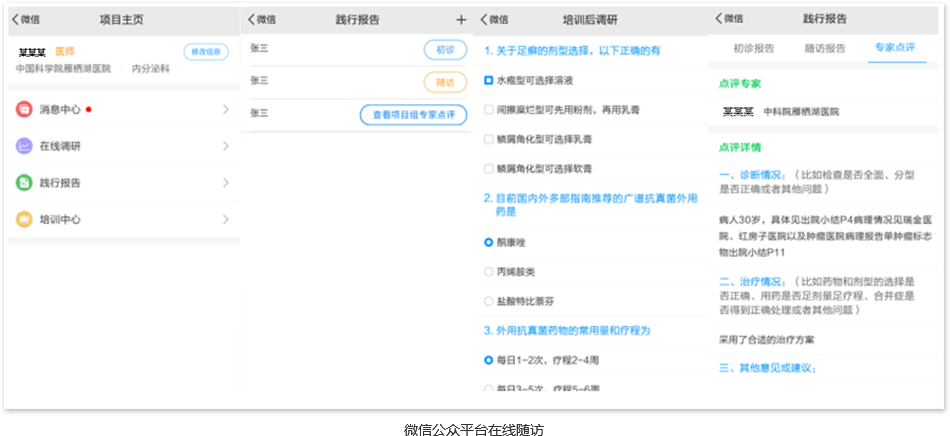This screenshot has width=950, height=436.
Task: Tap the purple 在线调研 chart icon
Action: [24, 146]
